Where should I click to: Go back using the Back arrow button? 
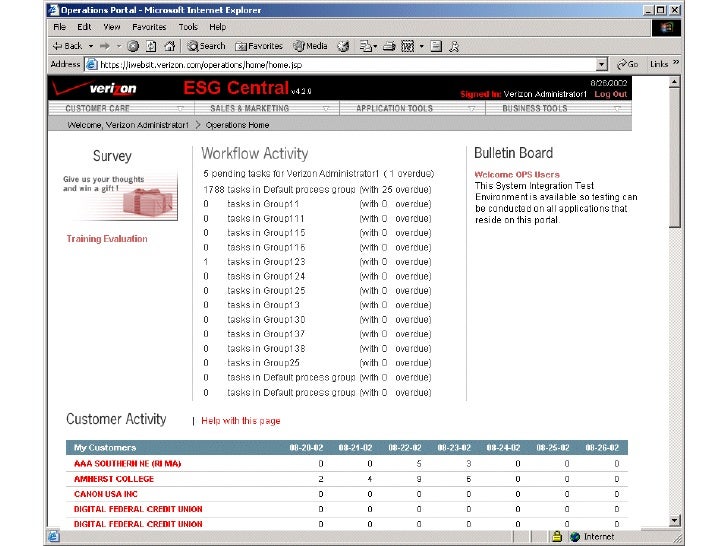click(x=67, y=46)
